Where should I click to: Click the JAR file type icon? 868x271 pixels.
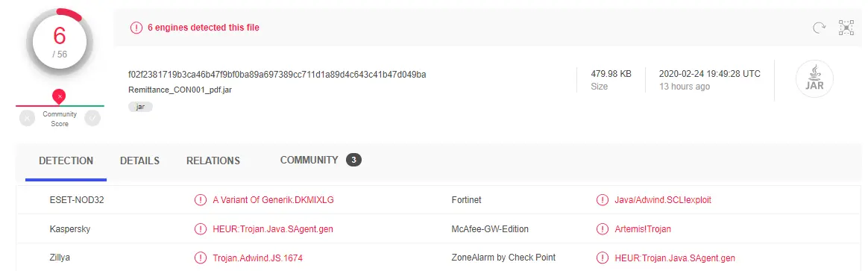pyautogui.click(x=814, y=80)
